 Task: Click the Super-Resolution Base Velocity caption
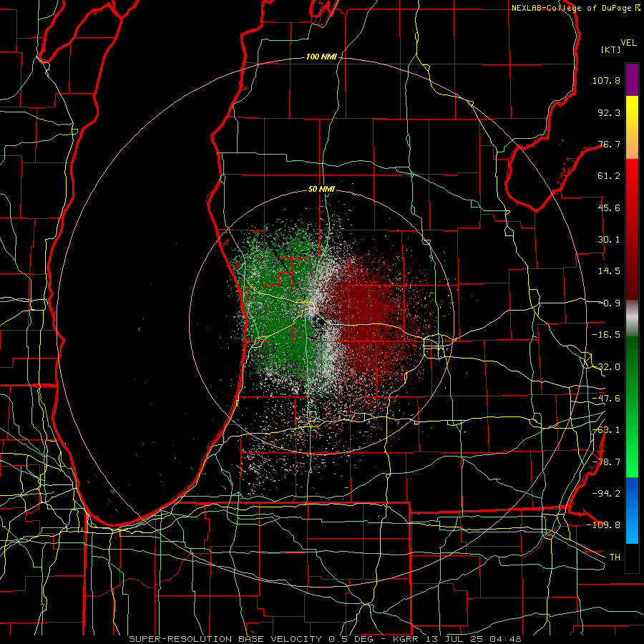326,639
